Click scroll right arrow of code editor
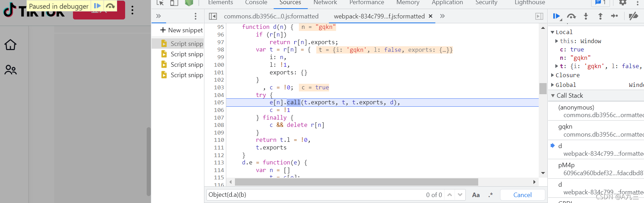Screen dimensions: 644x203 535,182
